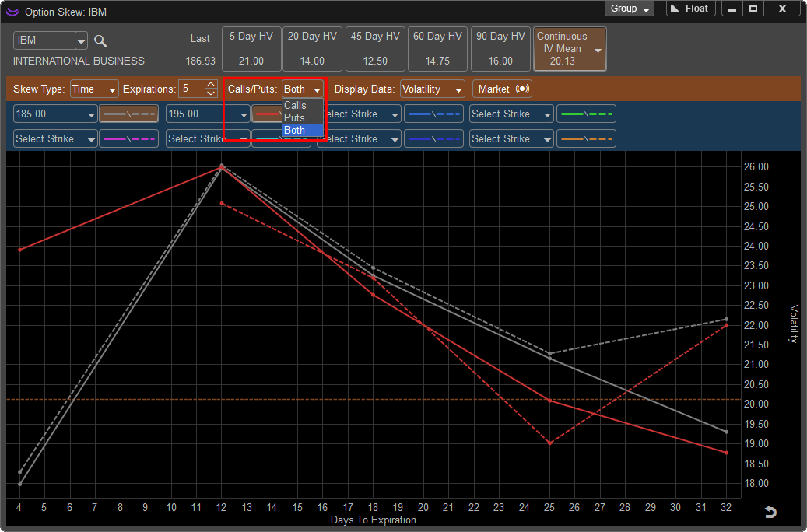Choose Both from the dropdown list

pos(303,130)
